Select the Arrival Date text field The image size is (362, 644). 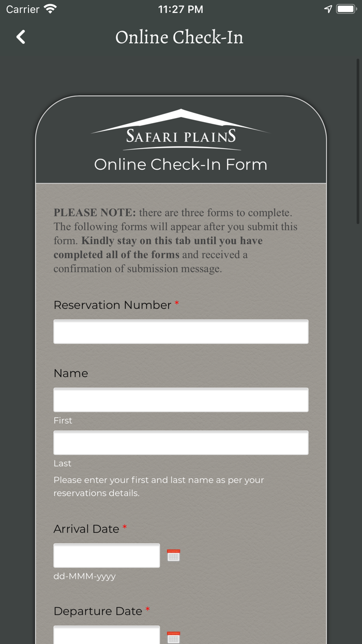point(107,555)
